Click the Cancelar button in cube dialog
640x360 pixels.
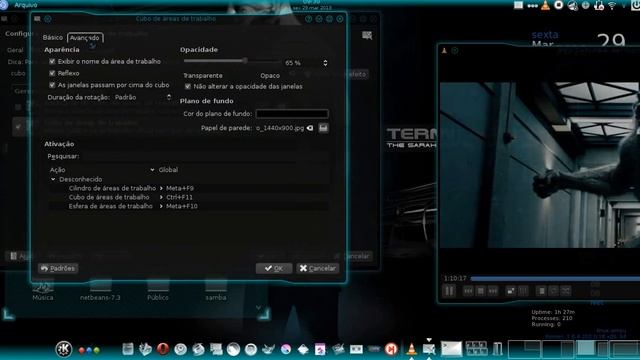coord(318,268)
